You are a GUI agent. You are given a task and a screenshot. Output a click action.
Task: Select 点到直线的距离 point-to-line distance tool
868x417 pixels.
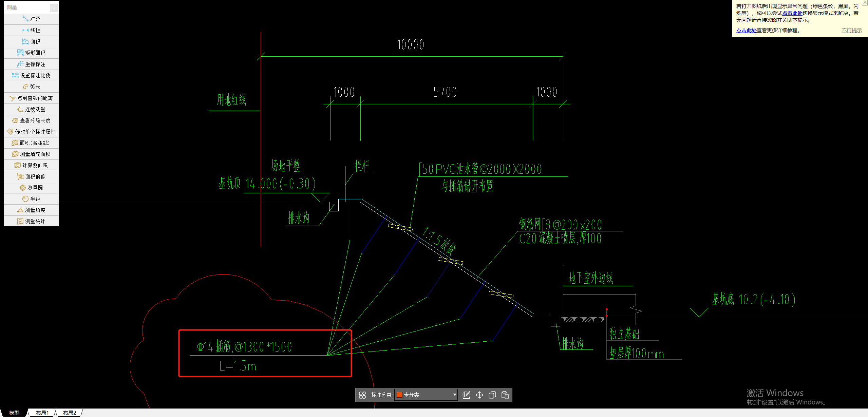(31, 98)
